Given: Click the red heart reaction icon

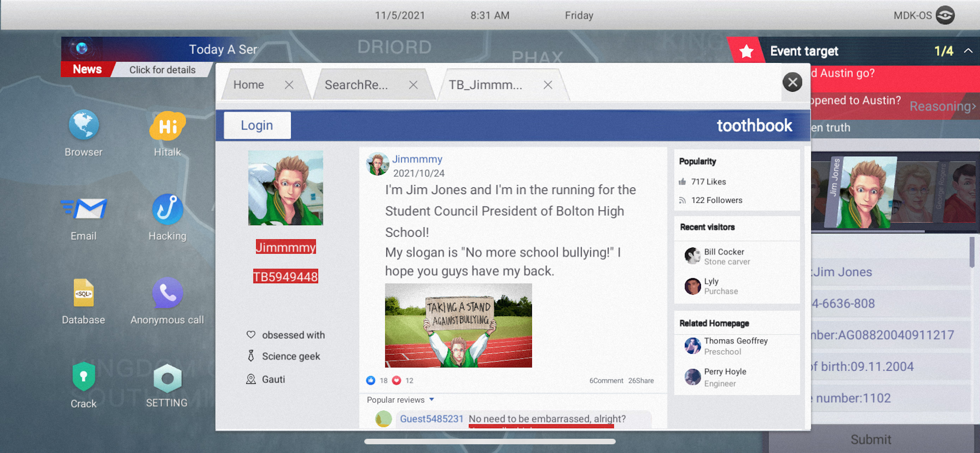Looking at the screenshot, I should click(397, 380).
